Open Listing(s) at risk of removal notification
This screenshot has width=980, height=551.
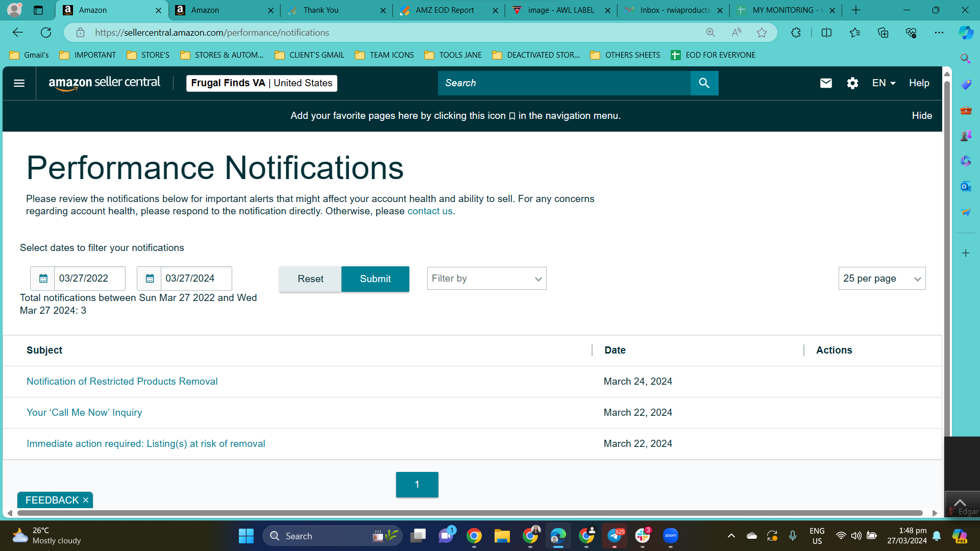coord(146,444)
